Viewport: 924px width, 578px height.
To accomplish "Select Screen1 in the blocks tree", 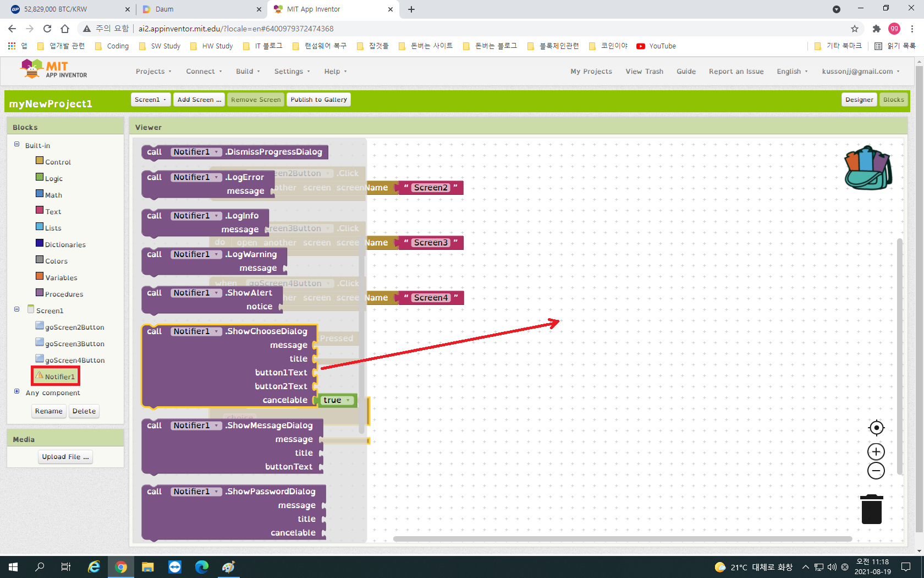I will coord(50,310).
